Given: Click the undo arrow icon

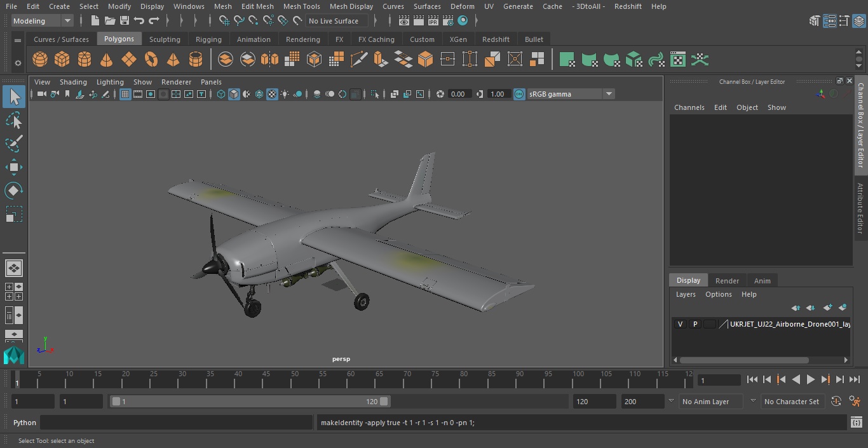Looking at the screenshot, I should tap(139, 21).
